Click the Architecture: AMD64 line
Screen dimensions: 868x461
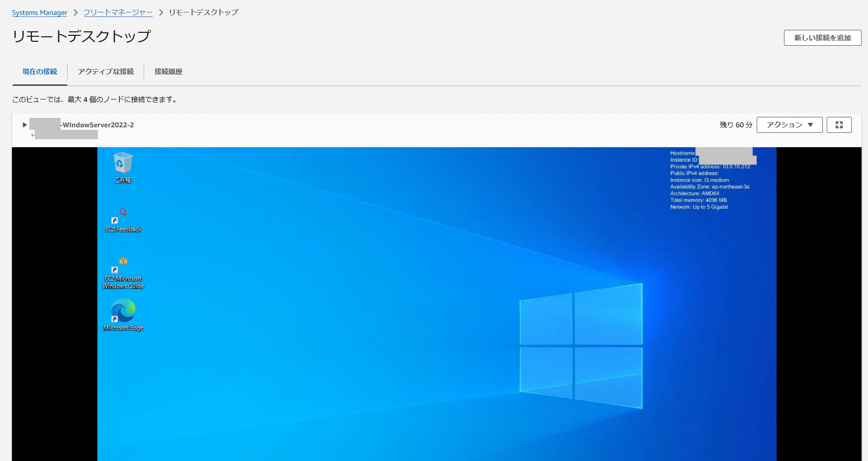[x=694, y=193]
